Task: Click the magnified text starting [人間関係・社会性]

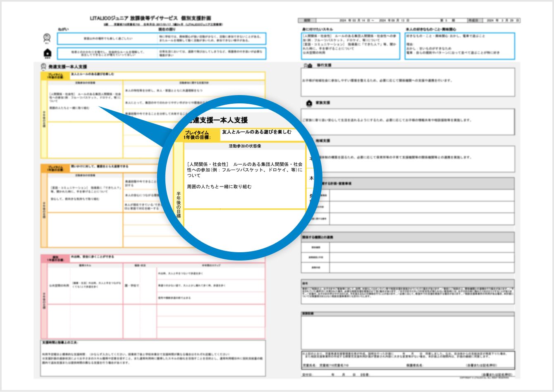Action: (x=244, y=170)
